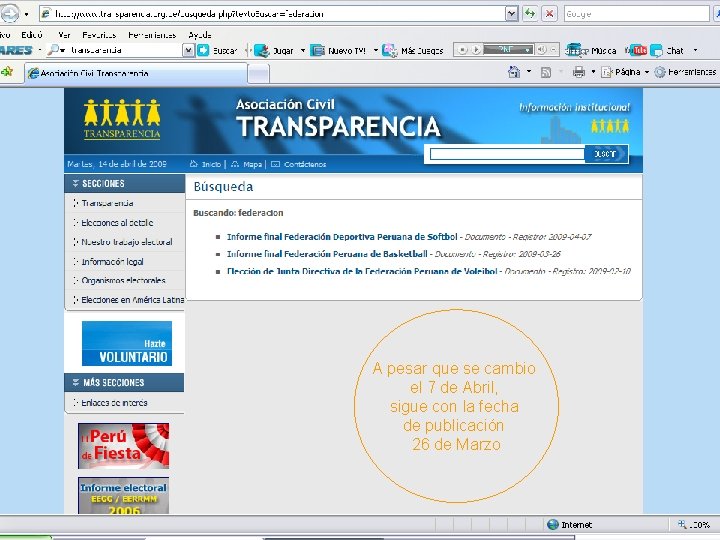Open the Favoritos menu
Viewport: 720px width, 540px height.
(99, 35)
